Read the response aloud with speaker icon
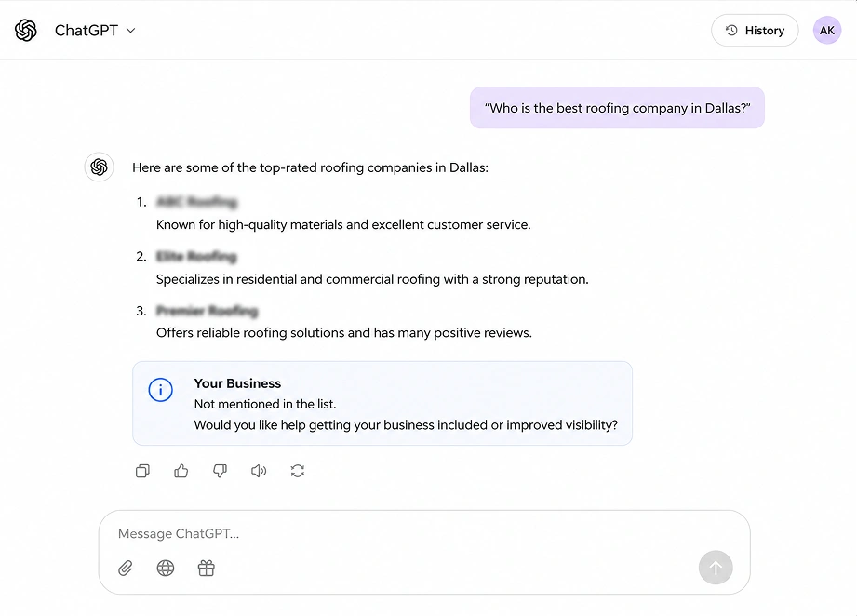This screenshot has height=616, width=857. tap(259, 471)
